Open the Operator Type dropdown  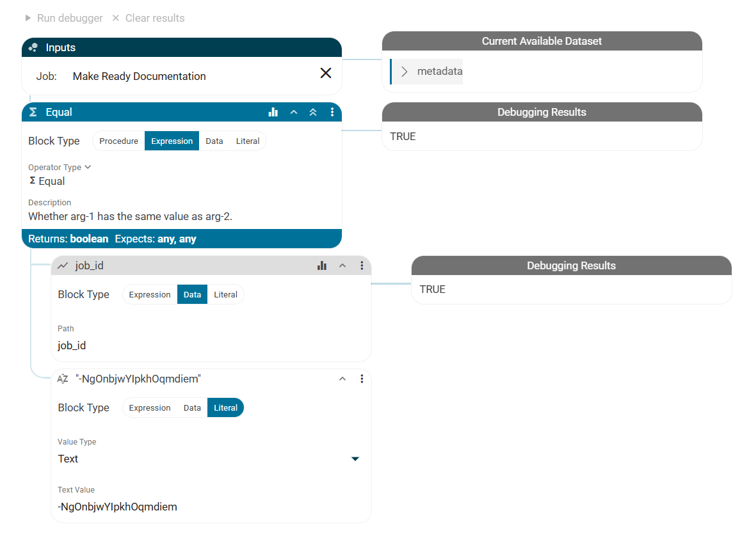pyautogui.click(x=60, y=167)
